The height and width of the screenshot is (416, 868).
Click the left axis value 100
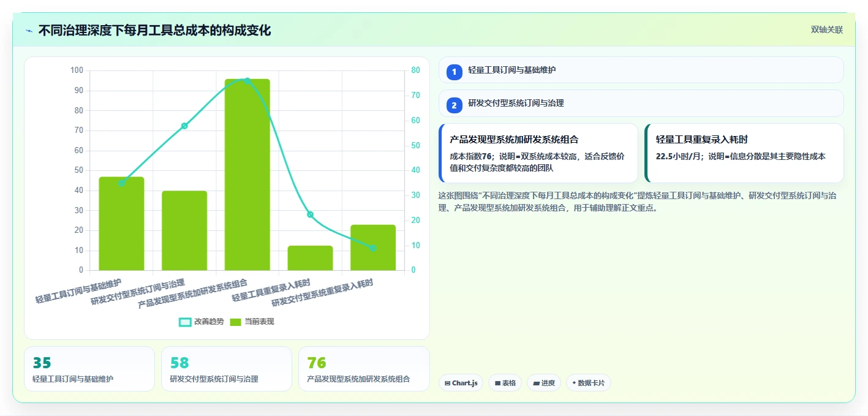77,70
